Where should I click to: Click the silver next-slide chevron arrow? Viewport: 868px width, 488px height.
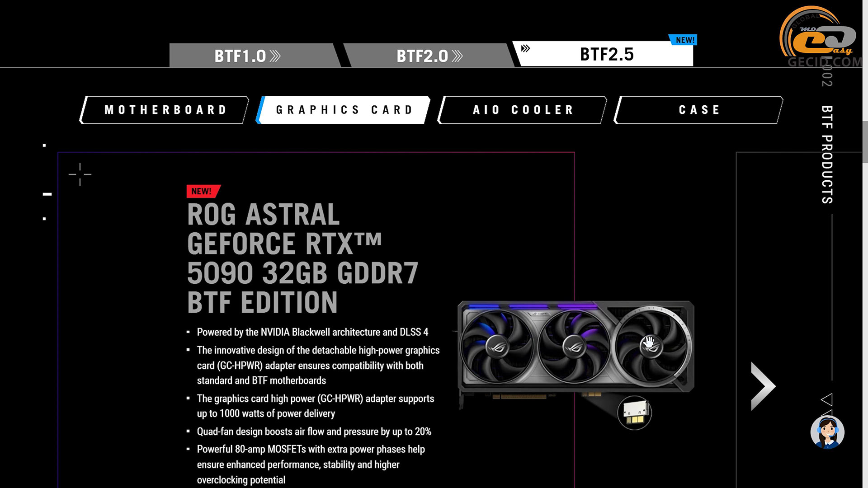point(763,386)
